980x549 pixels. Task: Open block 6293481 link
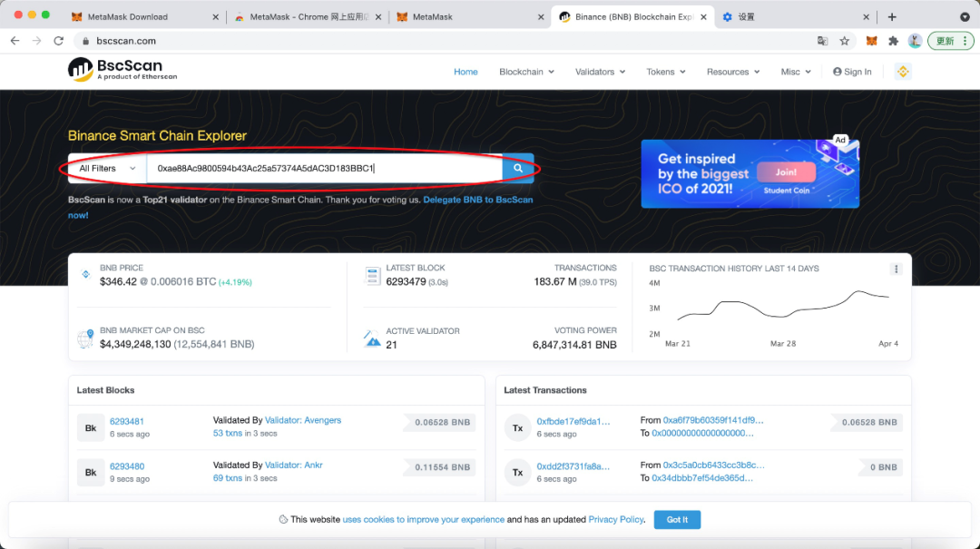click(x=127, y=421)
